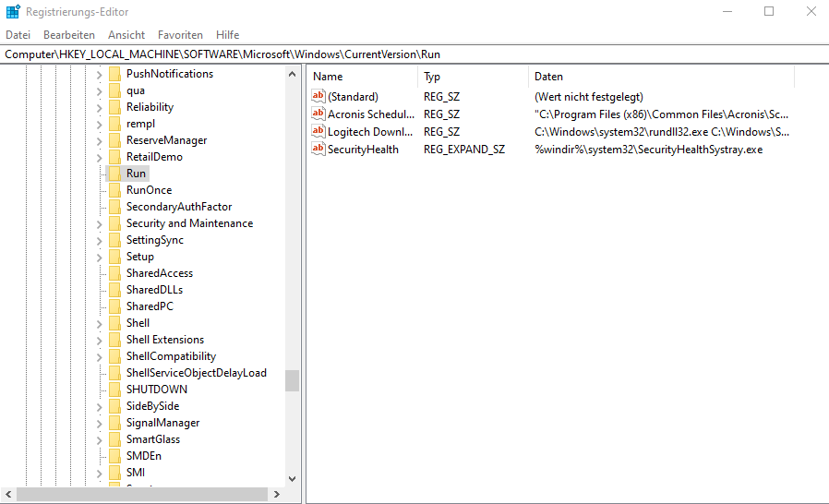
Task: Open the Favoriten menu
Action: point(180,35)
